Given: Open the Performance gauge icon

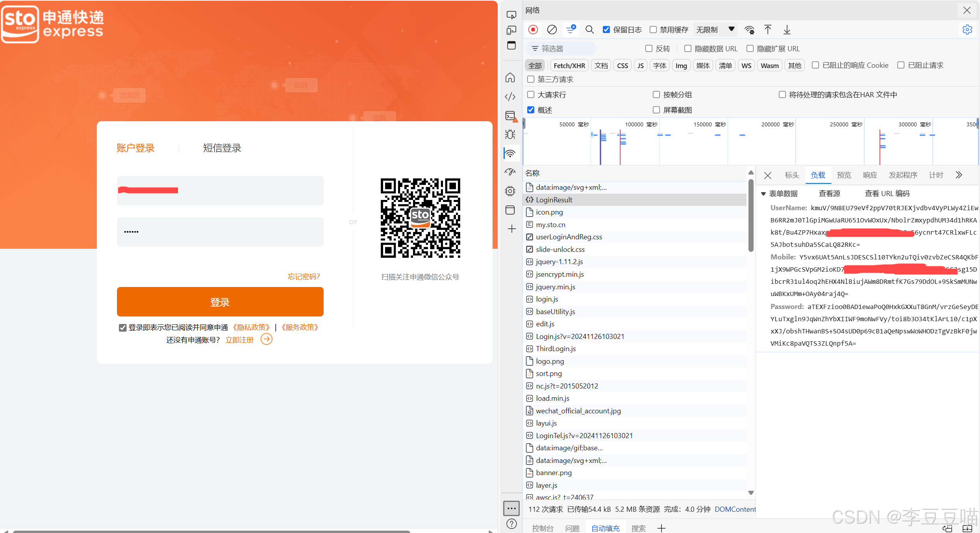Looking at the screenshot, I should tap(510, 172).
